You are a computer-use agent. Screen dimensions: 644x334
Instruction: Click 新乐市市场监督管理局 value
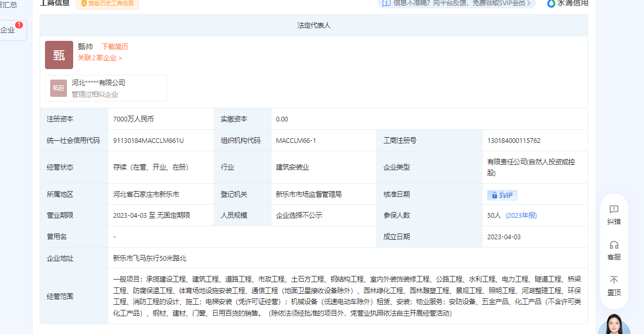click(x=309, y=194)
